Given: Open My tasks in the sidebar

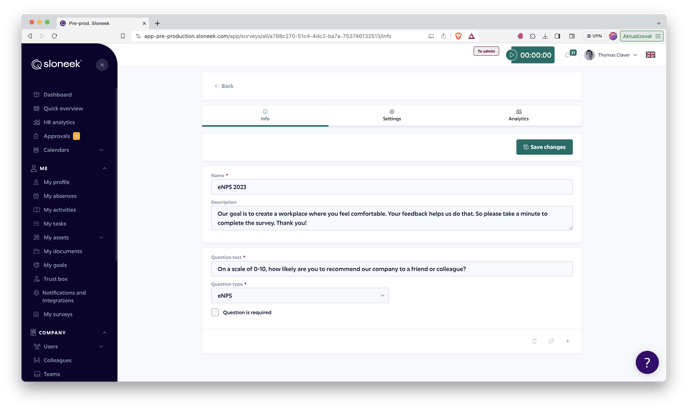Looking at the screenshot, I should tap(54, 224).
